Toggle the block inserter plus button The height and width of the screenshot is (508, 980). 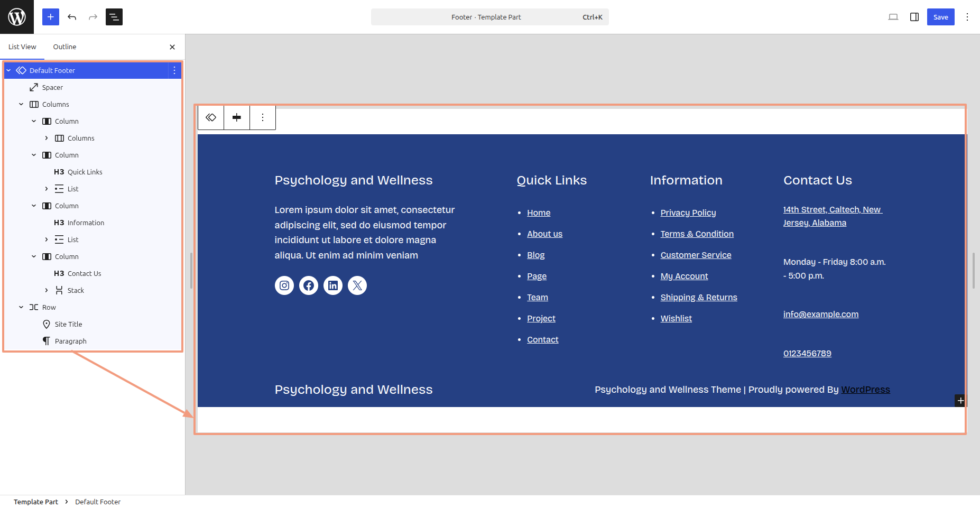tap(51, 17)
